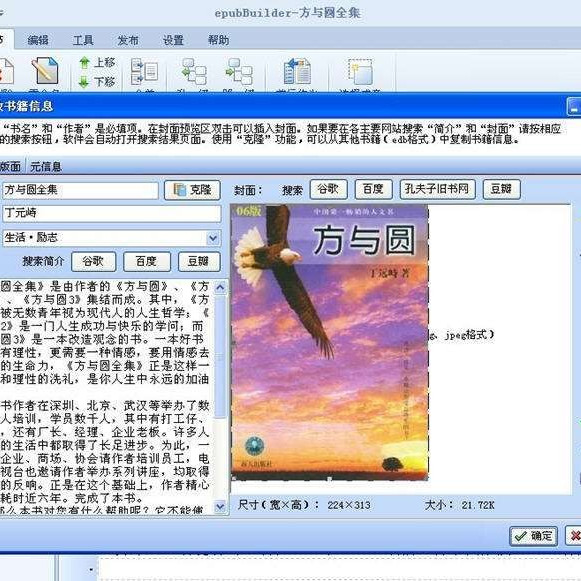The image size is (581, 581).
Task: Click the 克隆 clone button
Action: pyautogui.click(x=192, y=190)
